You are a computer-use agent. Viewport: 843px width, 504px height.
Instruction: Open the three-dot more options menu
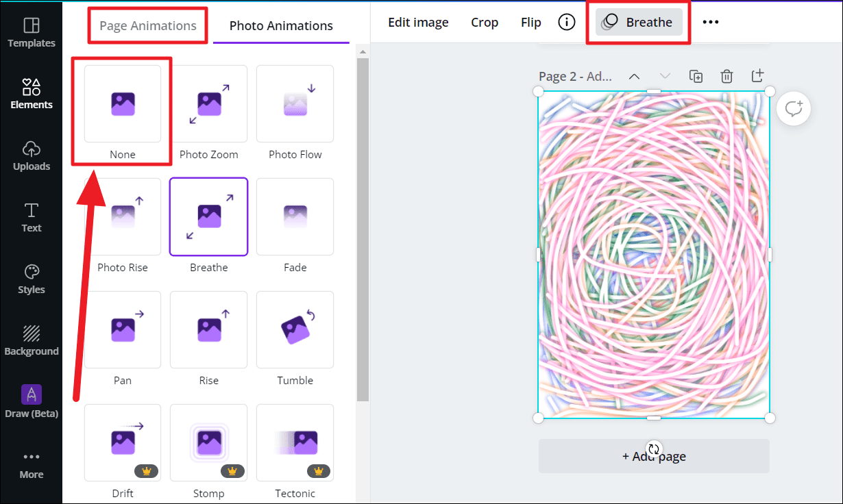[711, 23]
